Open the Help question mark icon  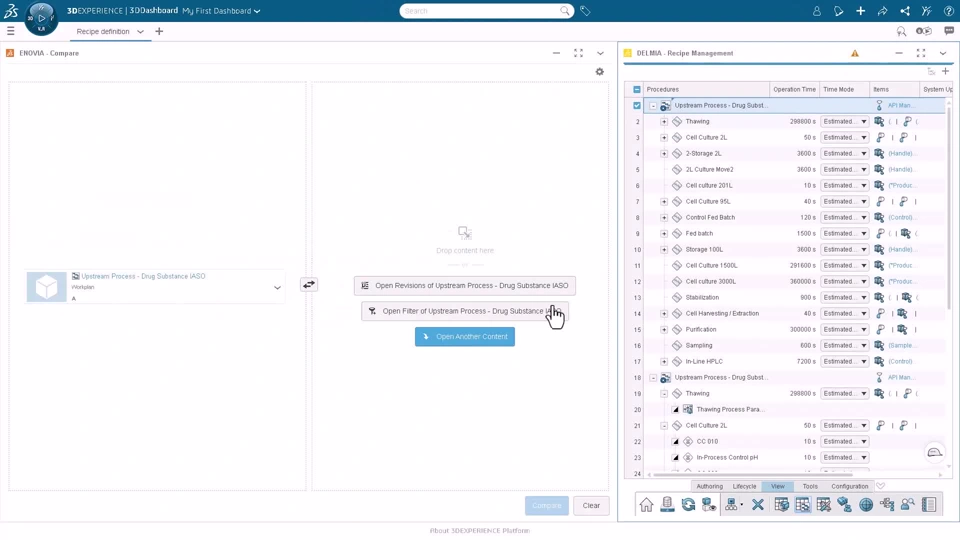[948, 11]
